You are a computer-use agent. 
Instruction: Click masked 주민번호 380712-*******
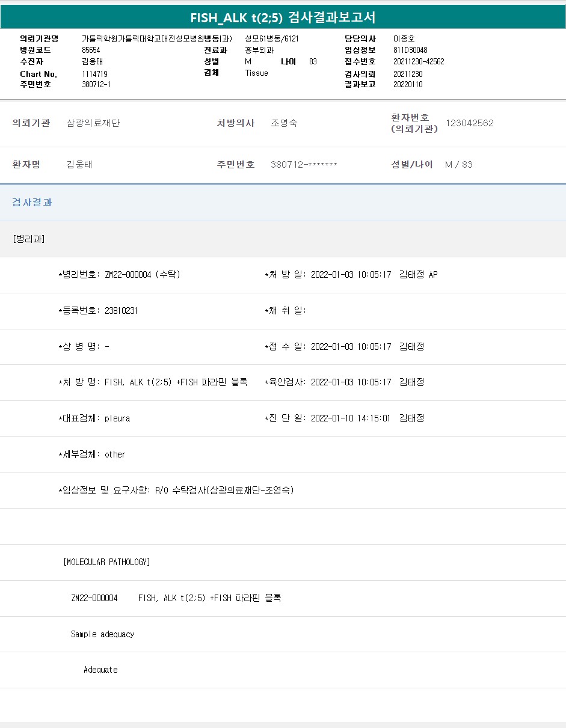(304, 165)
